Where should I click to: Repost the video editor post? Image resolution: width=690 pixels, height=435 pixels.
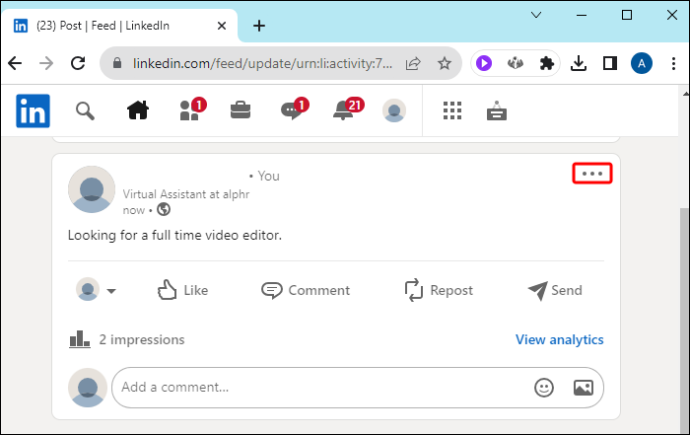coord(439,290)
